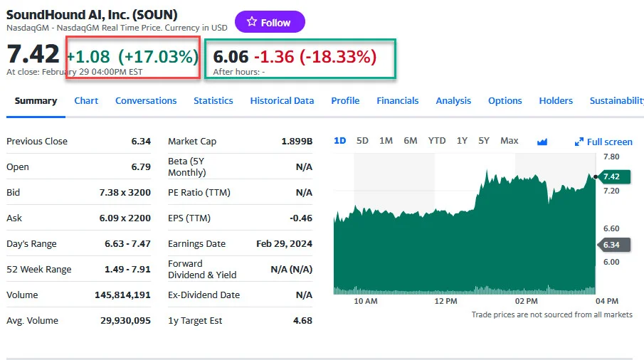Click the Earnings Date Feb 29, 2024
Screen dimensions: 644x360
click(284, 244)
